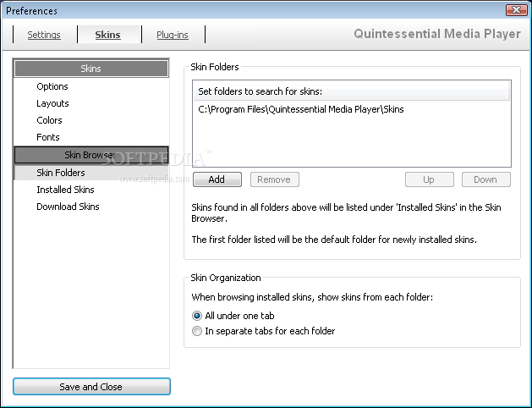Select the Skins section header
This screenshot has width=532, height=408.
point(91,69)
